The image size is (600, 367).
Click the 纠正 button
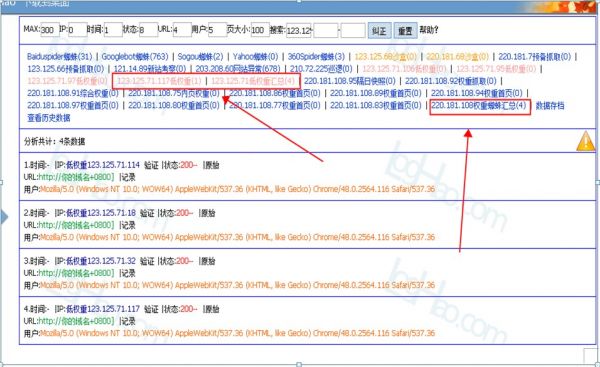pyautogui.click(x=379, y=31)
